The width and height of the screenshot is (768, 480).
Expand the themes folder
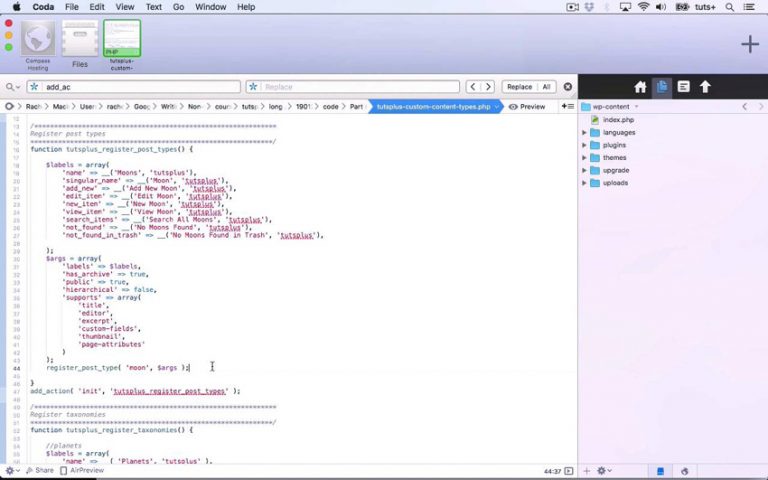tap(584, 158)
